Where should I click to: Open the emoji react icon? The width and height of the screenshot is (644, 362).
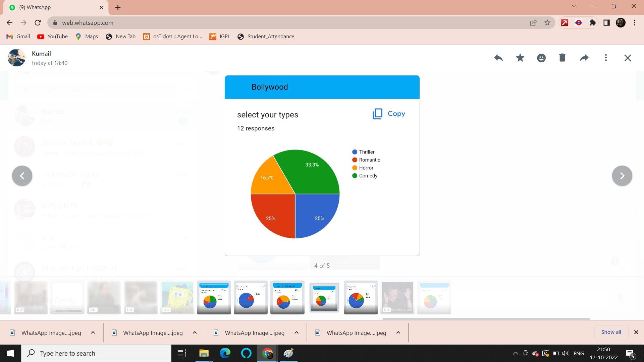541,58
